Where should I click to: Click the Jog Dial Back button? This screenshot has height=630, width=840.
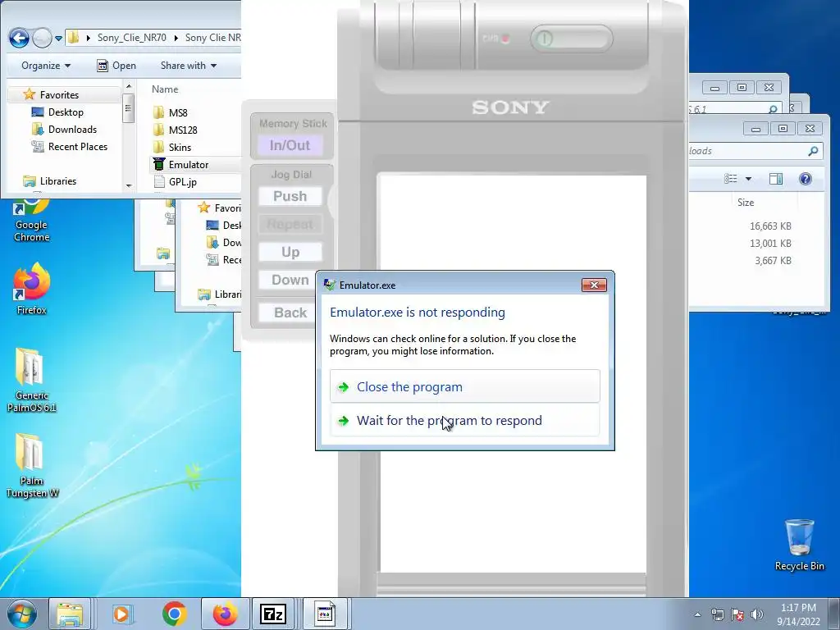coord(290,313)
